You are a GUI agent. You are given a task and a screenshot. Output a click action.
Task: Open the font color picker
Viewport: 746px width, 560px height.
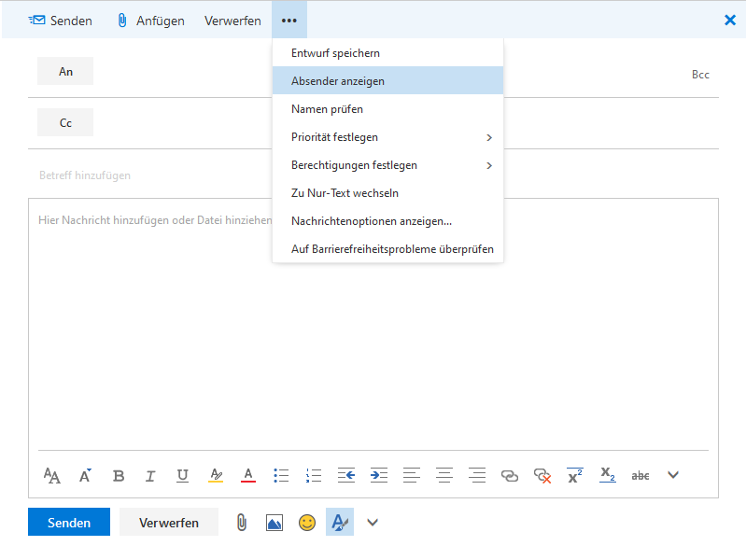[x=248, y=475]
